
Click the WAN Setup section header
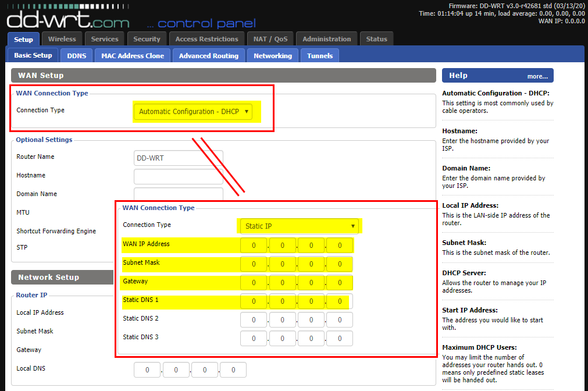(223, 76)
